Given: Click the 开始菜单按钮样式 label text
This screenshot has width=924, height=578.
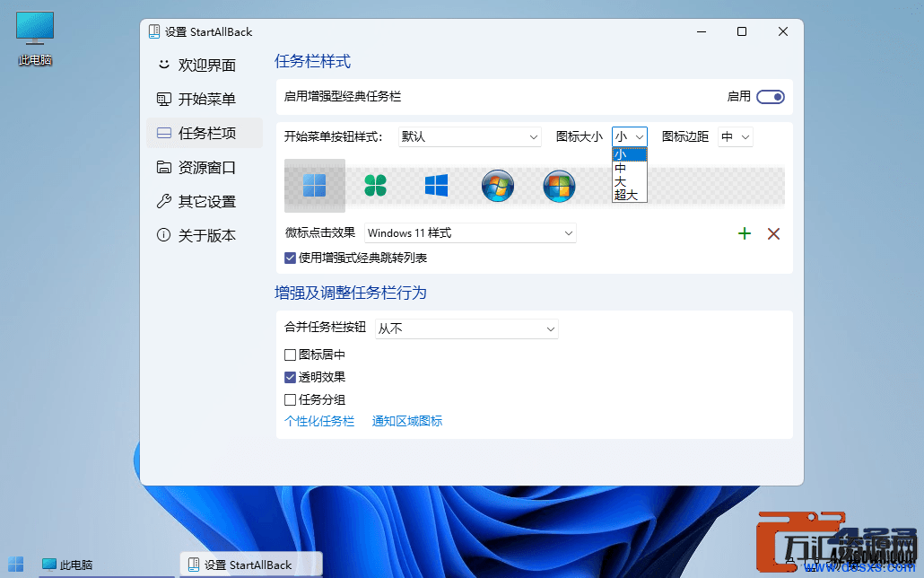Looking at the screenshot, I should click(x=334, y=136).
